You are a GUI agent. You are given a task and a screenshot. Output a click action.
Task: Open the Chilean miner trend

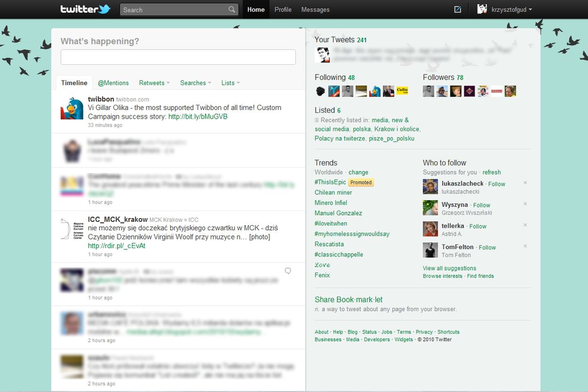[x=334, y=193]
